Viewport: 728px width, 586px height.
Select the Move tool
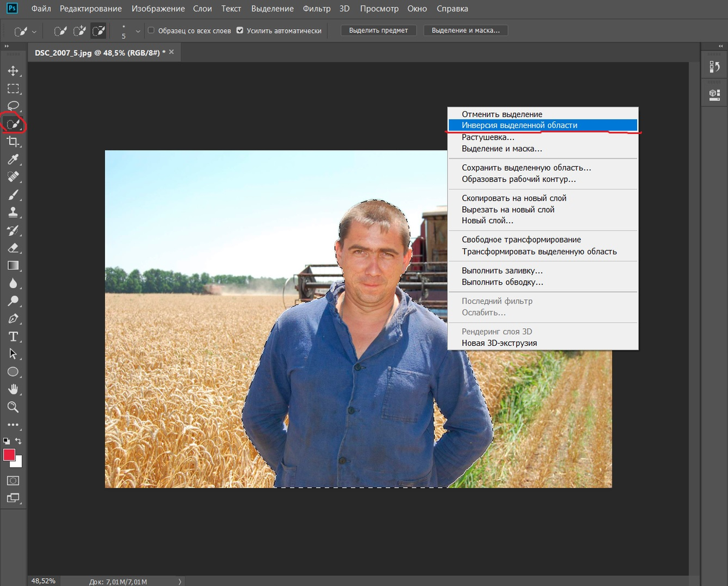point(13,71)
